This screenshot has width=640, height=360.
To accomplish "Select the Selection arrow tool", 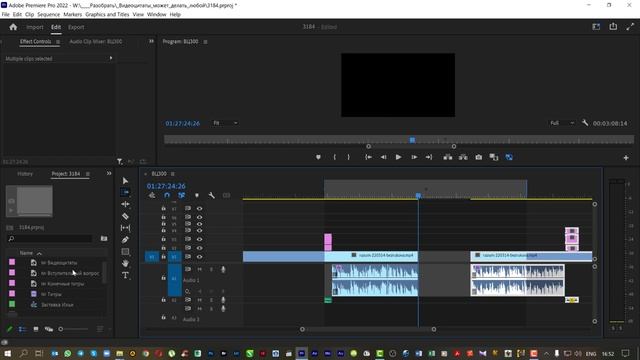I will click(x=125, y=181).
